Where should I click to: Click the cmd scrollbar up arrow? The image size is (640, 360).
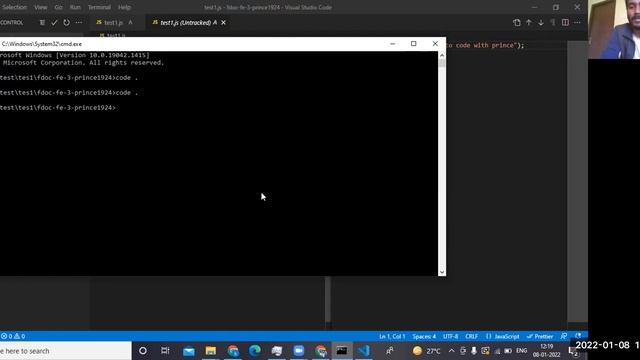442,55
